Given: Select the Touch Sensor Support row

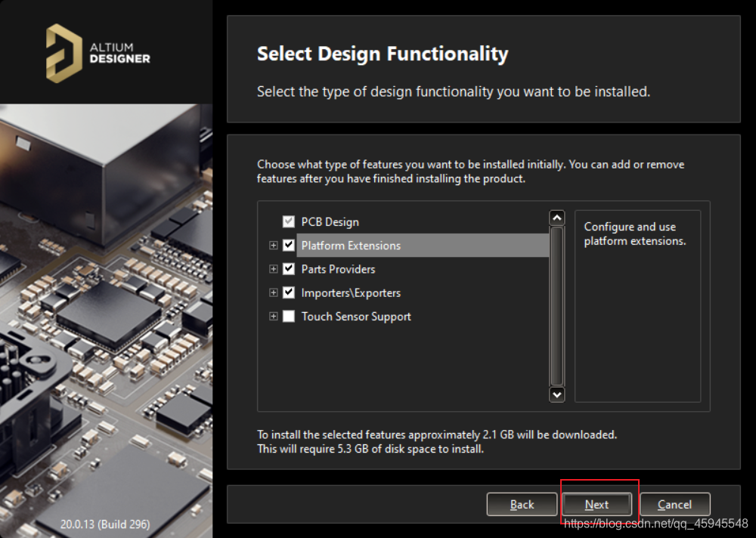Looking at the screenshot, I should (x=356, y=317).
